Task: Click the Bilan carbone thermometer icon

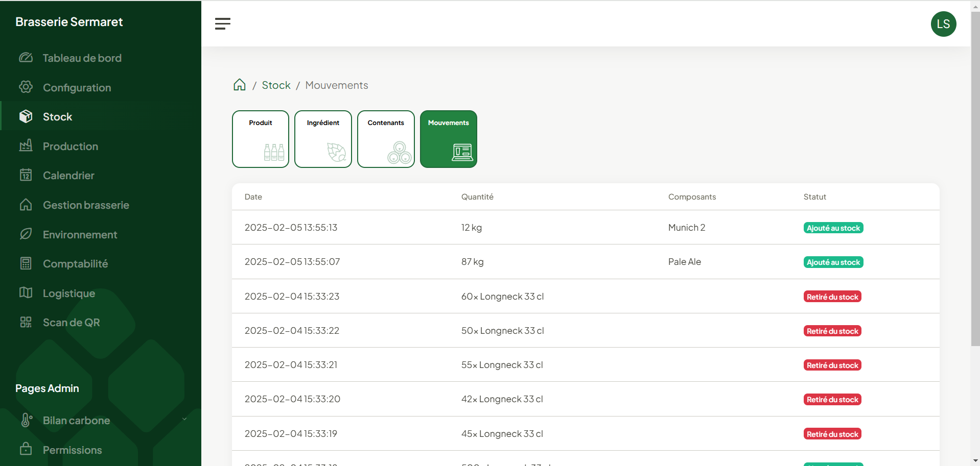Action: point(26,420)
